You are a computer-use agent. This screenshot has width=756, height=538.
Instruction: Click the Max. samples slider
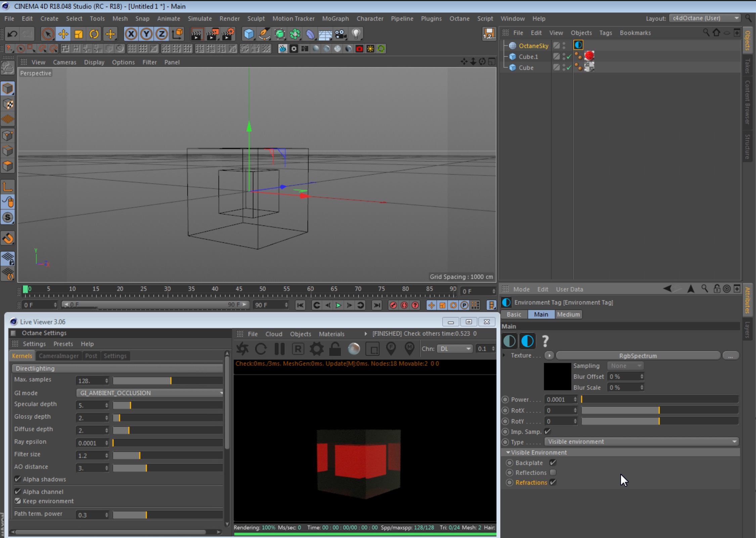pos(167,381)
